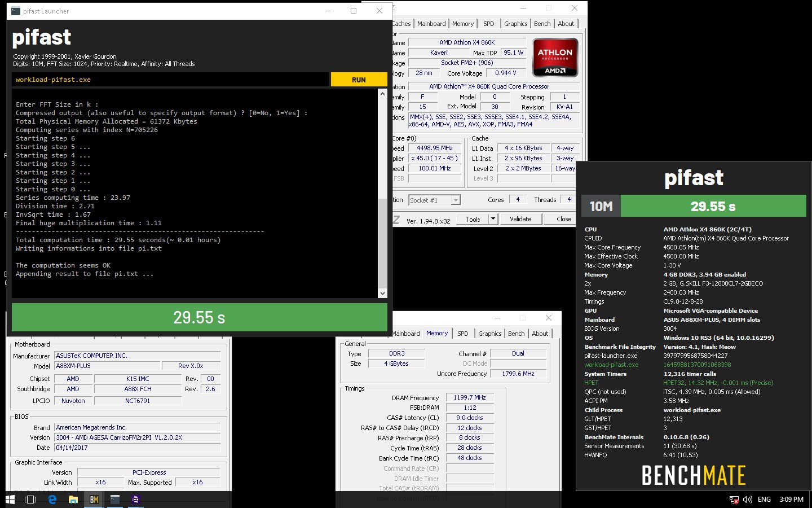812x508 pixels.
Task: Click the pifast Launcher title bar icon
Action: point(16,11)
